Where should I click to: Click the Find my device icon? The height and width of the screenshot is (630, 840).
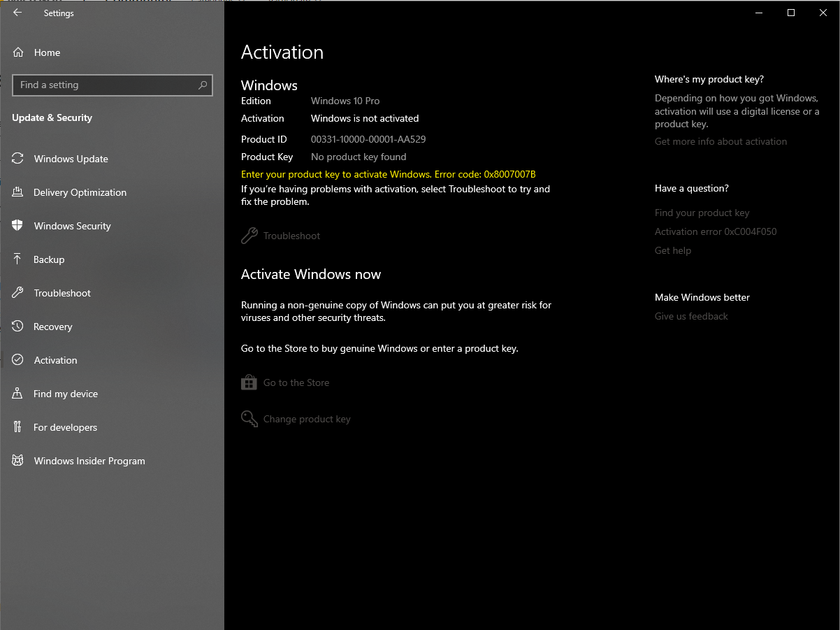click(x=18, y=394)
